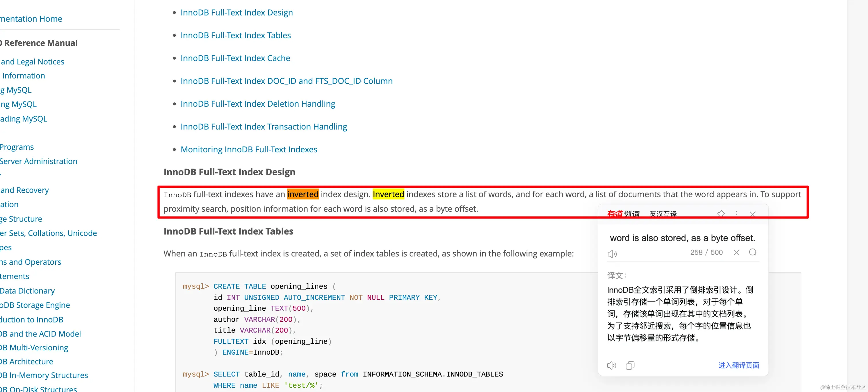Copy the translated Chinese text

(x=630, y=365)
